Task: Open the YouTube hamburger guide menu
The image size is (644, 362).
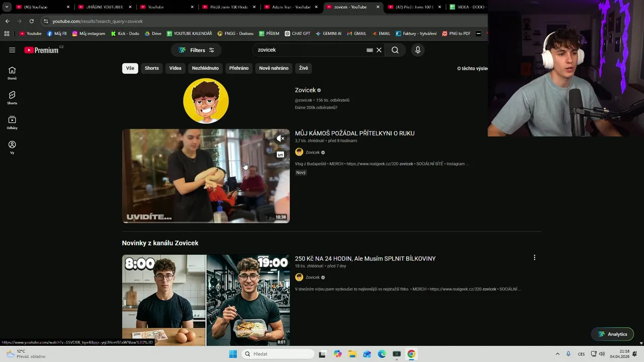Action: (12, 50)
